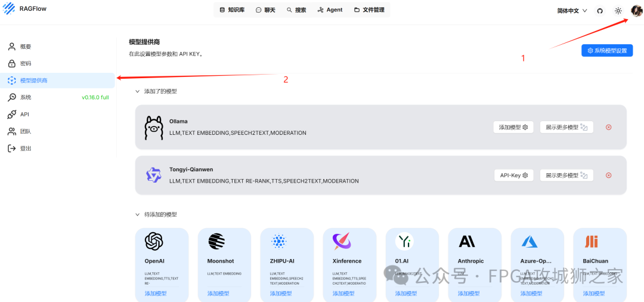Image resolution: width=644 pixels, height=302 pixels.
Task: Click the user avatar picture
Action: coord(636,11)
